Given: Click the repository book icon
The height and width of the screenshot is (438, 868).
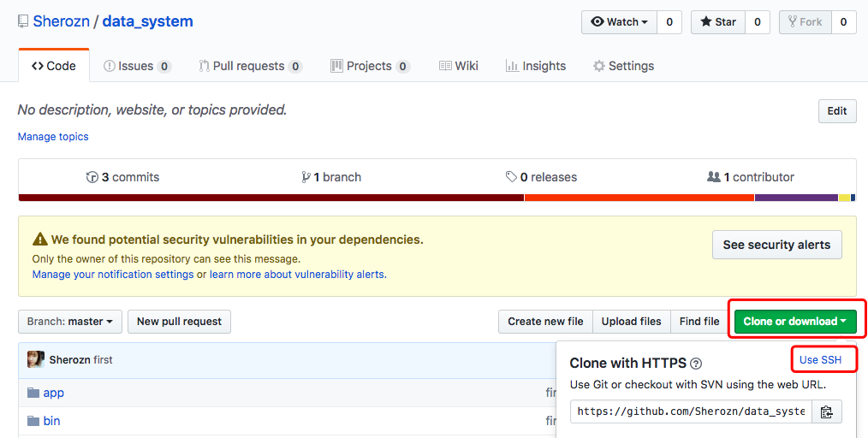Looking at the screenshot, I should pos(23,21).
